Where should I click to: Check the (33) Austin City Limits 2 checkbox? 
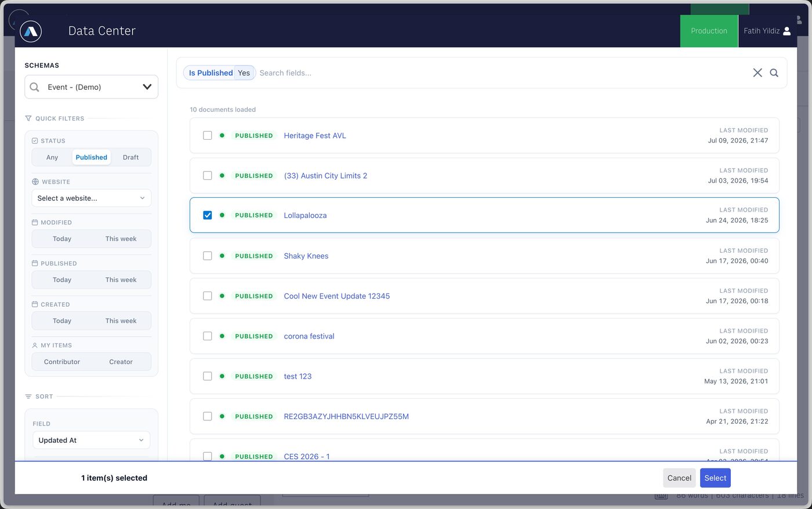pos(207,175)
